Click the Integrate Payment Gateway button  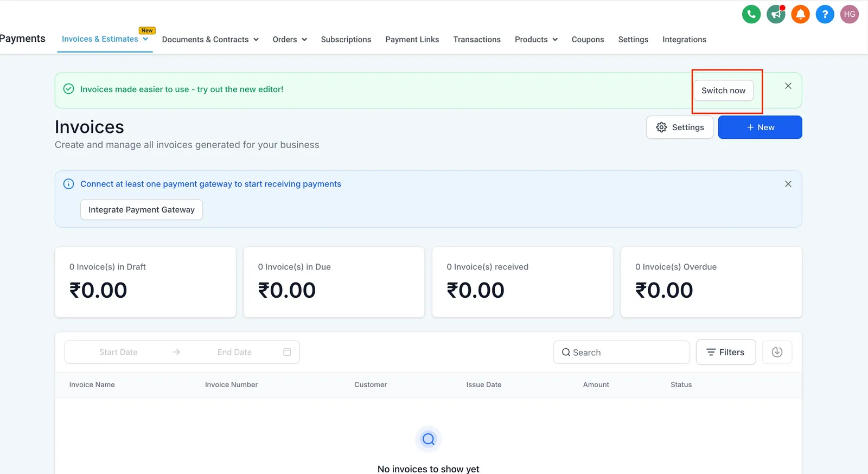pos(142,210)
